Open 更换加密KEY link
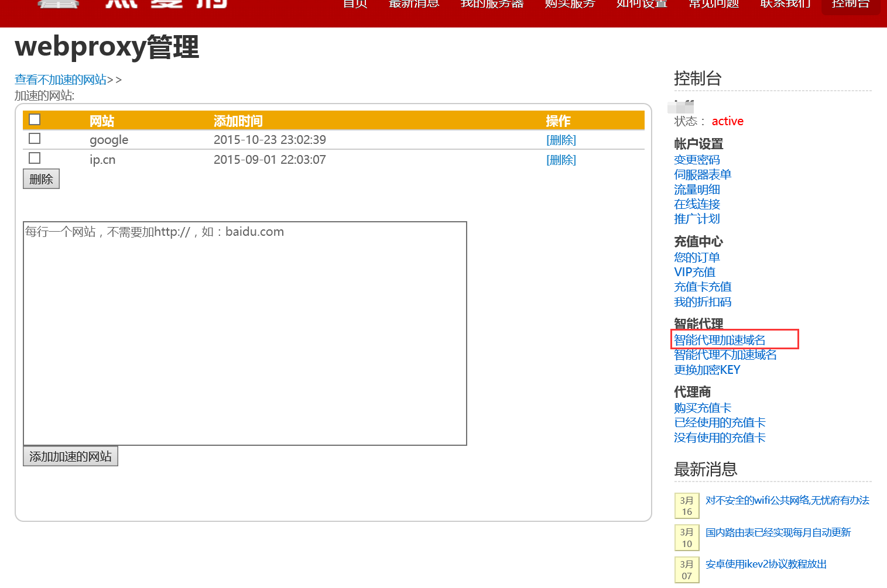 (707, 370)
